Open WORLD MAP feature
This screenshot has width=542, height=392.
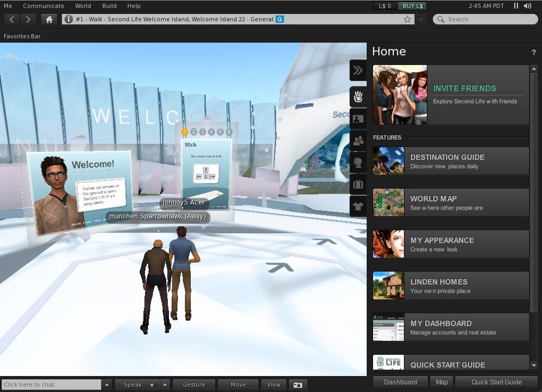coord(451,202)
